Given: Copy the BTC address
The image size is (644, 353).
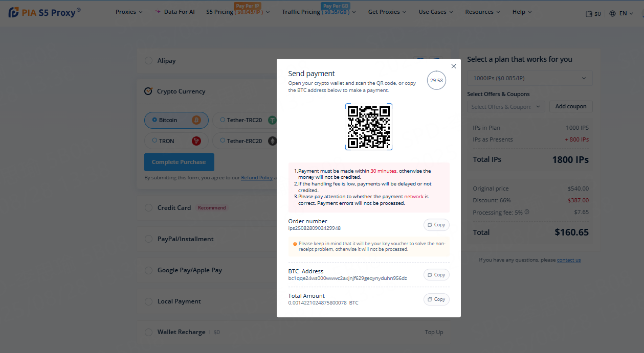Looking at the screenshot, I should click(x=436, y=275).
